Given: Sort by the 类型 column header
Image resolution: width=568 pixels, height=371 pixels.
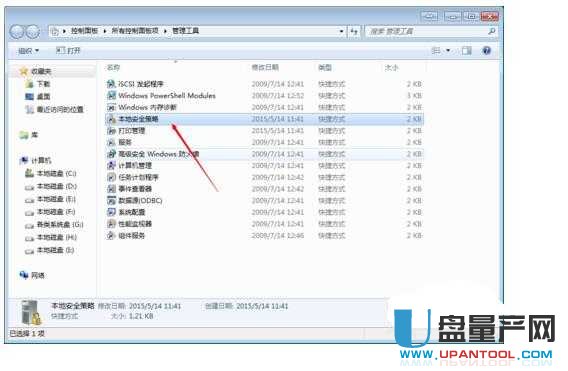Looking at the screenshot, I should 325,67.
